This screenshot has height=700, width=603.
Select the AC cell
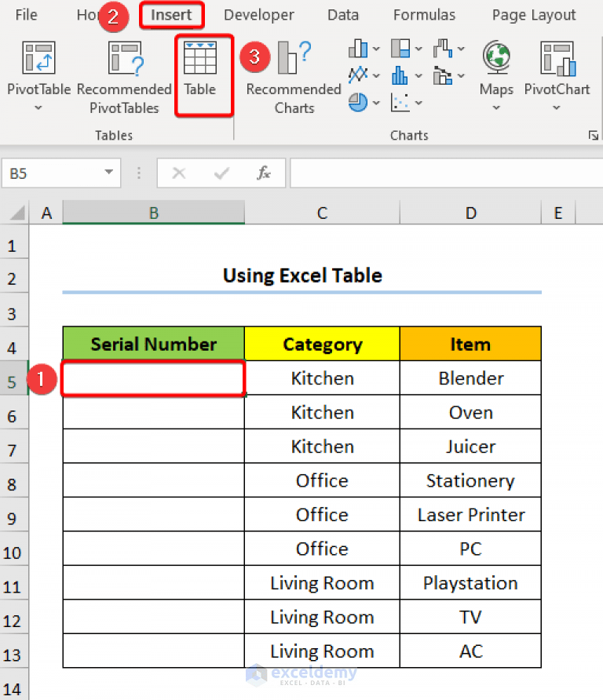pos(470,651)
